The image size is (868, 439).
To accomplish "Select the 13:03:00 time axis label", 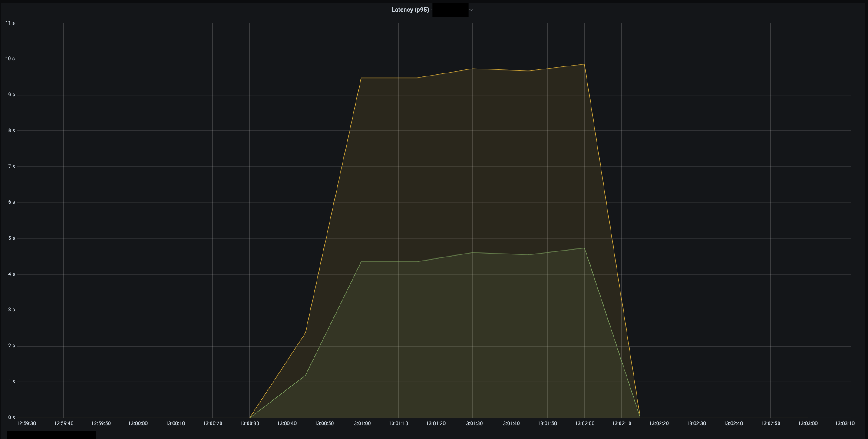I will point(808,423).
